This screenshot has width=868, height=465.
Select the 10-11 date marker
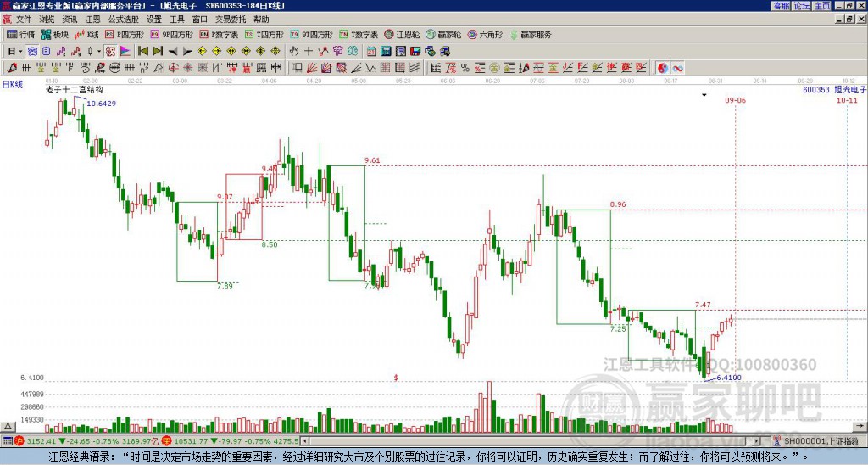pos(847,100)
